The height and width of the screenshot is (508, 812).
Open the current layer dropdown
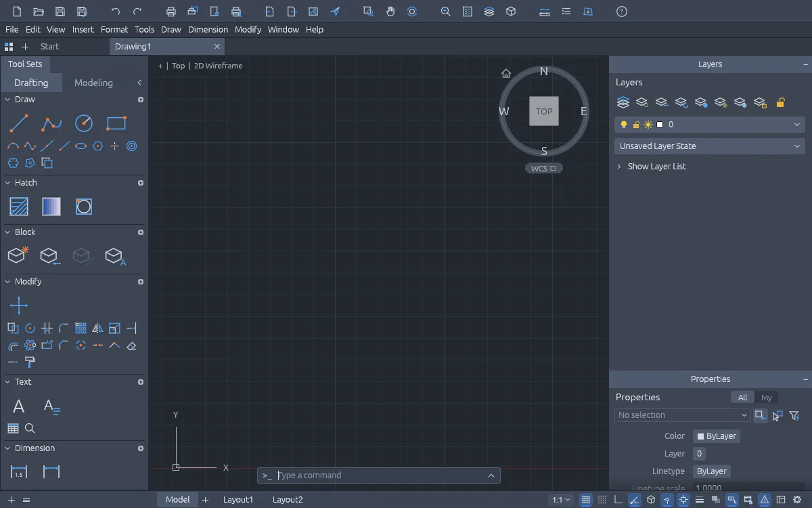tap(710, 125)
